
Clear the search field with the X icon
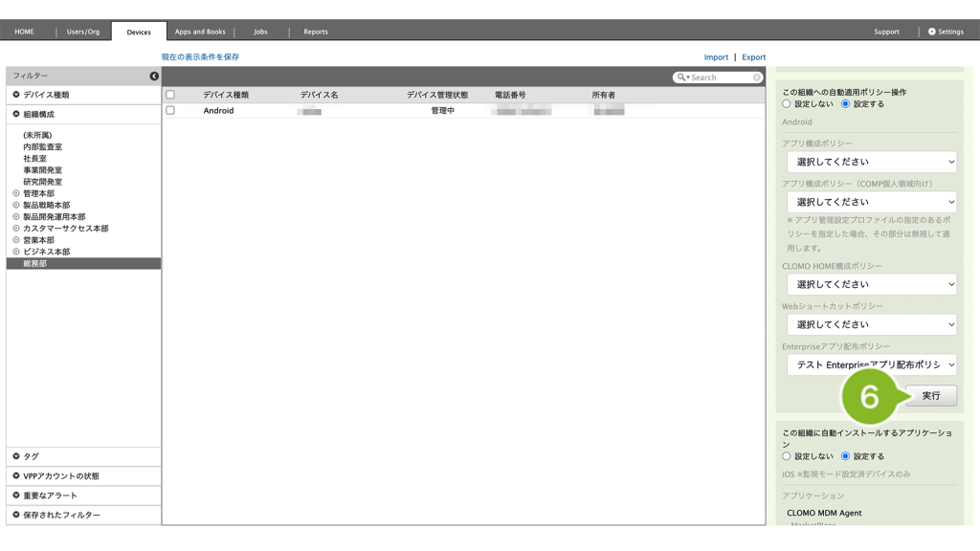pos(757,77)
